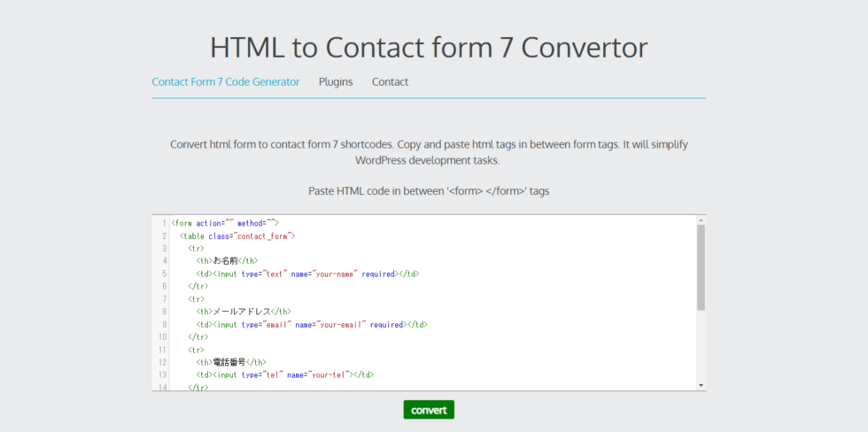Go to the Plugins menu item
Image resolution: width=868 pixels, height=432 pixels.
(x=336, y=81)
